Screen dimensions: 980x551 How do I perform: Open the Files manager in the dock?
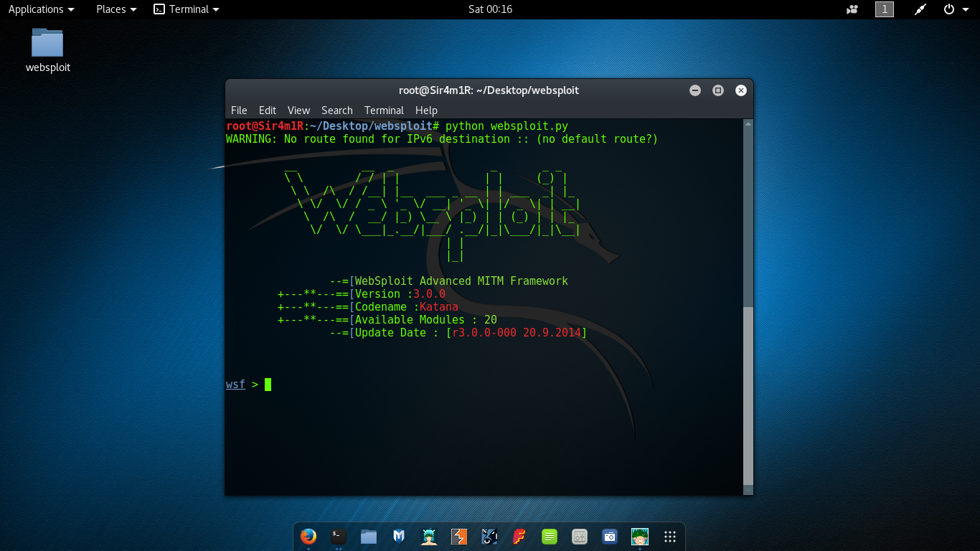tap(369, 537)
